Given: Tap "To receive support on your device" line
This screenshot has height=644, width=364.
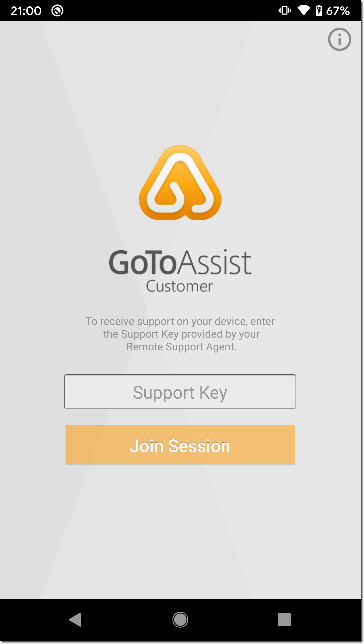Looking at the screenshot, I should tap(167, 321).
